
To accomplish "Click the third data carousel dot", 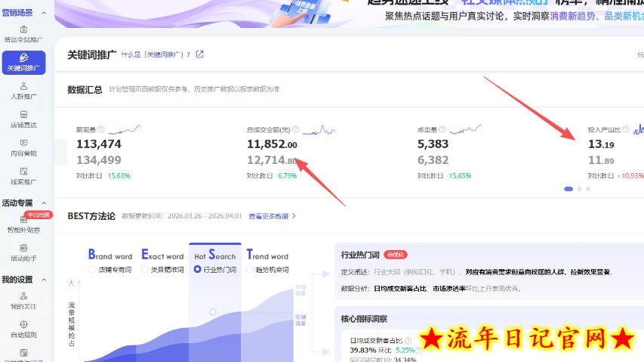I will coord(588,189).
